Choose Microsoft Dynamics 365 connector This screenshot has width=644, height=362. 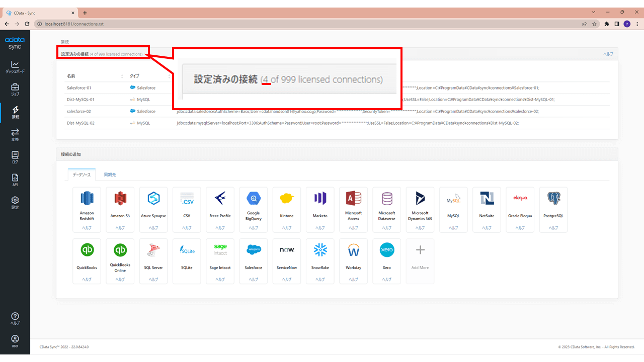pyautogui.click(x=420, y=210)
